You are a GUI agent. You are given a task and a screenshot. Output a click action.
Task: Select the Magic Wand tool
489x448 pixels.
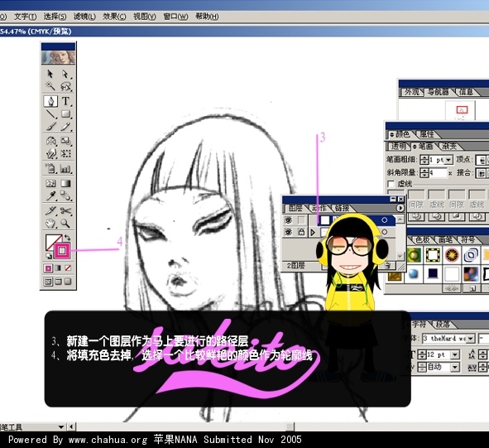tap(50, 85)
